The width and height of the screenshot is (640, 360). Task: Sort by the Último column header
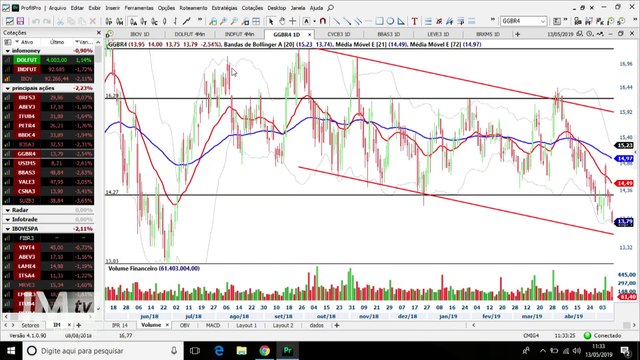tap(57, 42)
